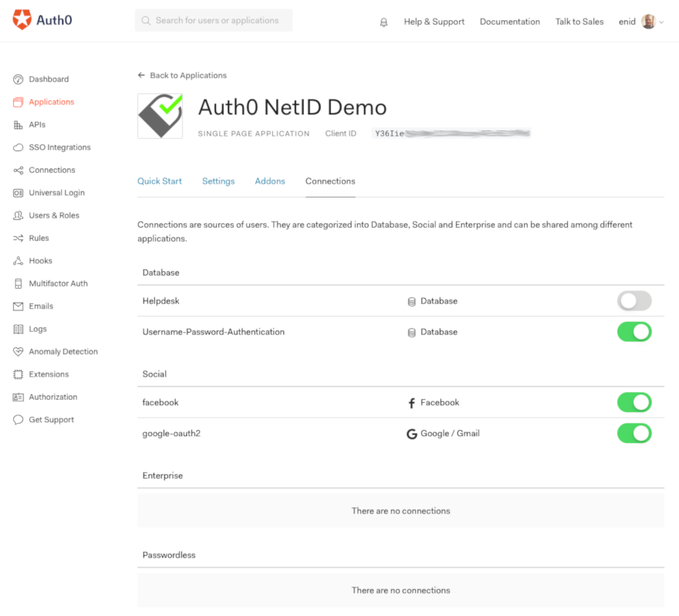Click the Connections share-nodes icon in sidebar

coord(19,171)
